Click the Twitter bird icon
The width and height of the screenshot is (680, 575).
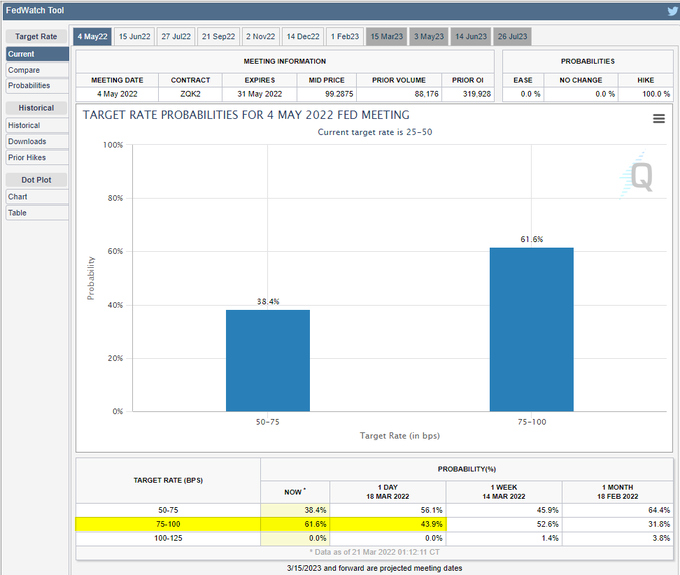coord(672,11)
